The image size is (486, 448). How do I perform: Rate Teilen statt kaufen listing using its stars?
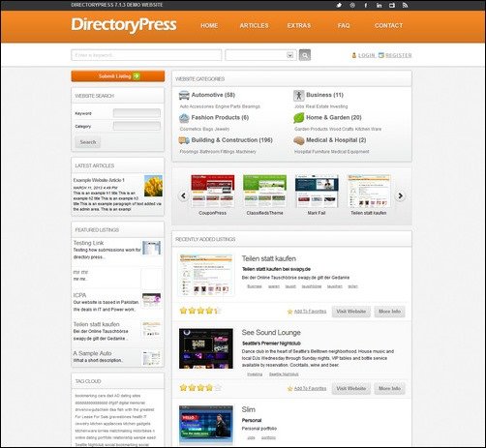click(200, 311)
